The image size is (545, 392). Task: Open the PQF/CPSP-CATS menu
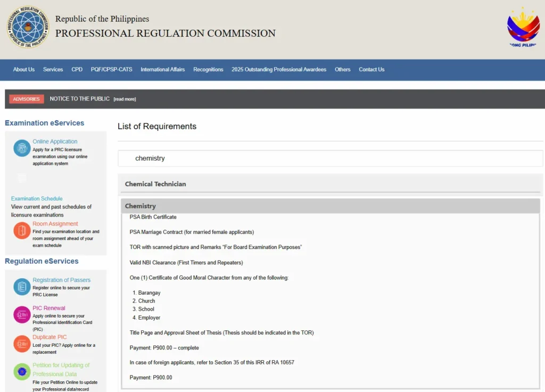112,70
